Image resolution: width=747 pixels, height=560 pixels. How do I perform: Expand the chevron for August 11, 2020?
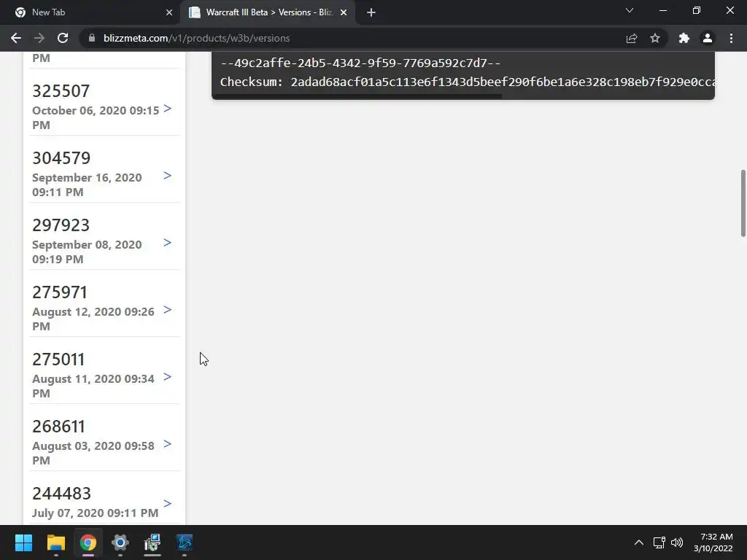point(167,377)
